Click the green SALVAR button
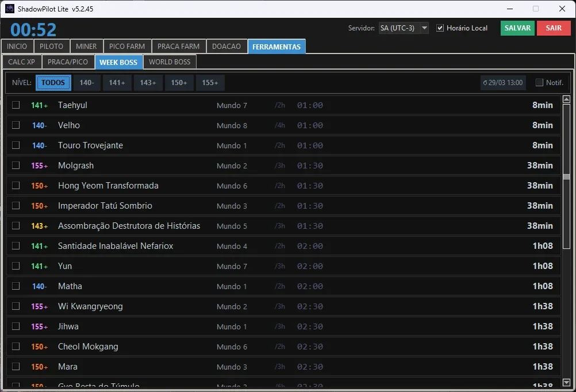 pyautogui.click(x=517, y=28)
